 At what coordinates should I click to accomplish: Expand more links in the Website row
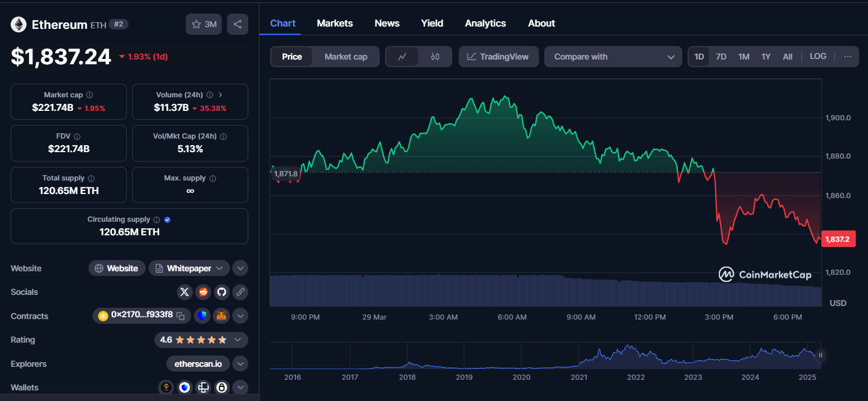point(240,268)
